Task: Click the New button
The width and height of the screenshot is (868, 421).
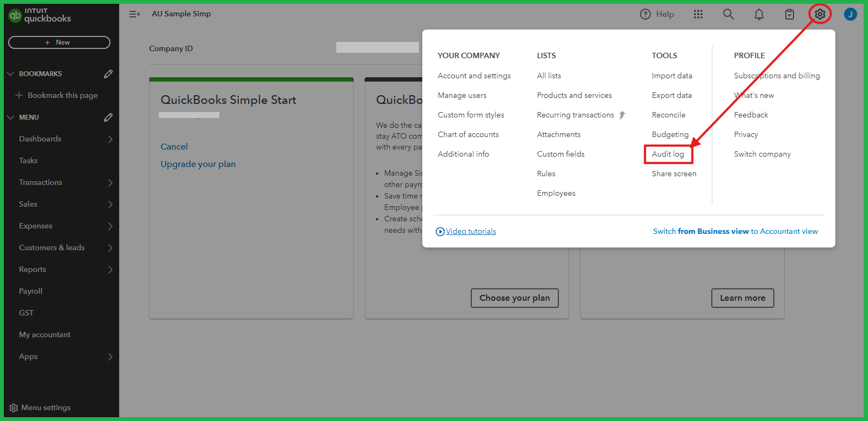Action: click(59, 42)
